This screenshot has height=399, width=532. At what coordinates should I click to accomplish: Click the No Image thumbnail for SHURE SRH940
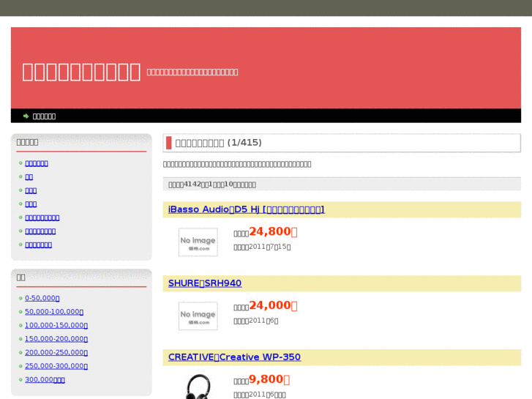pyautogui.click(x=198, y=316)
